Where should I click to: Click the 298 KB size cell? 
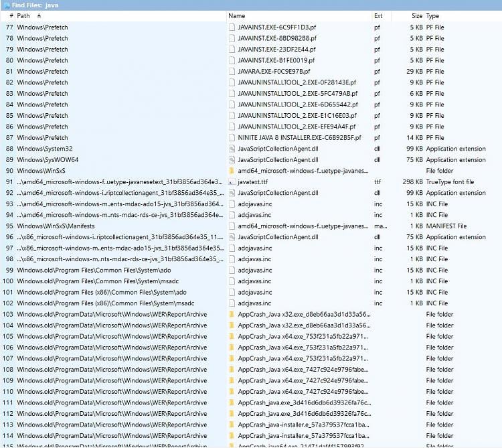tap(413, 182)
